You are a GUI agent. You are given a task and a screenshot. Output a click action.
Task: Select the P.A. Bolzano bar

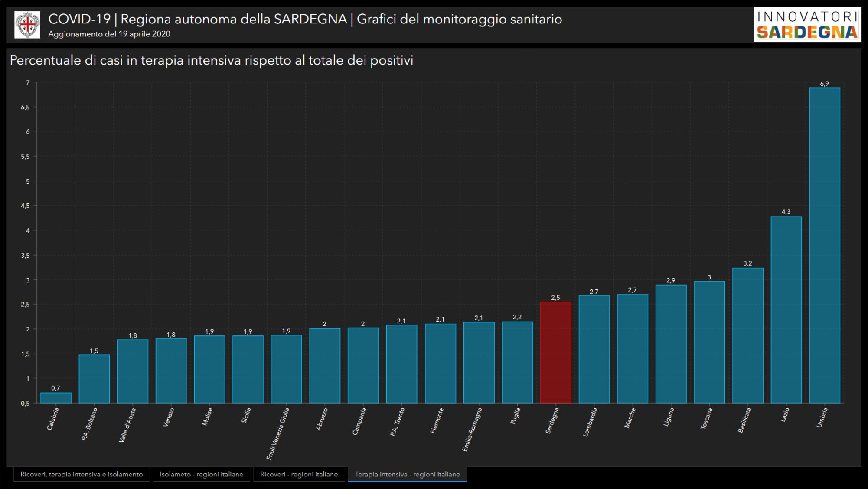click(x=94, y=379)
